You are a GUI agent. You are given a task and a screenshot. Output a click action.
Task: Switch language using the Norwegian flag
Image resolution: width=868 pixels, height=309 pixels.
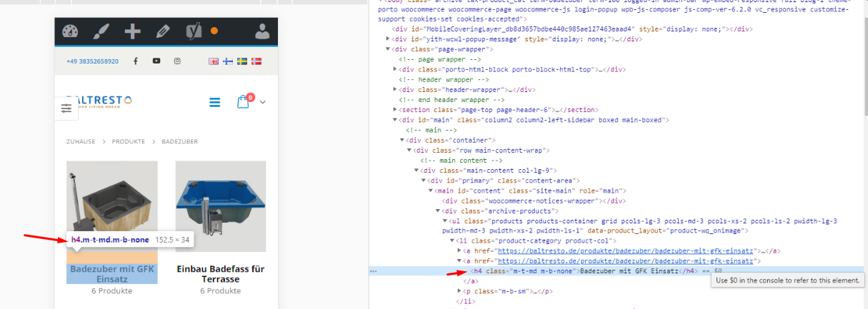(x=256, y=61)
